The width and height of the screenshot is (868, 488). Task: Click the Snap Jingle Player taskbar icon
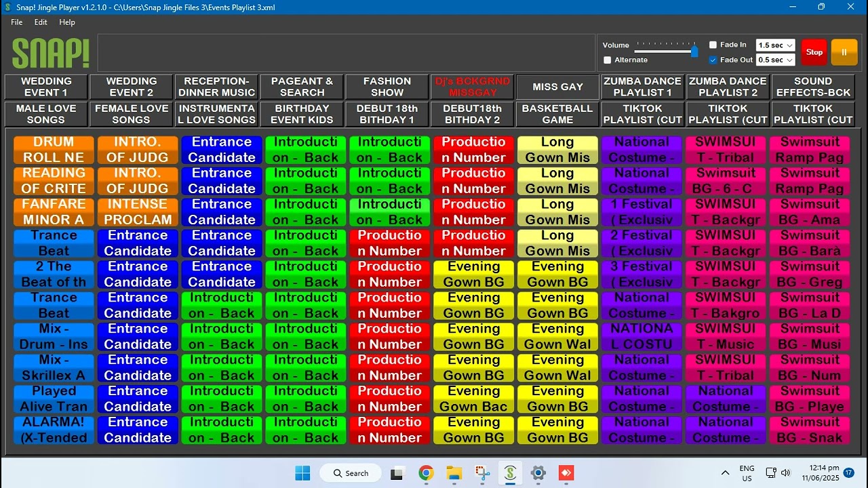pos(510,473)
